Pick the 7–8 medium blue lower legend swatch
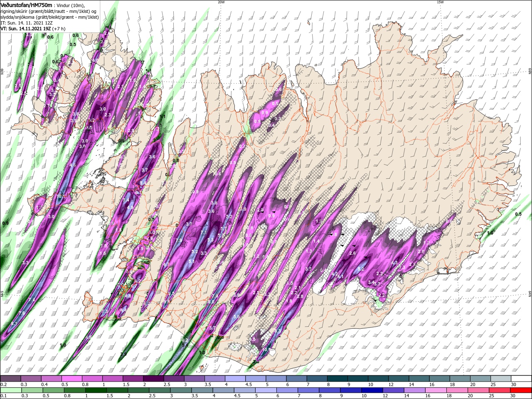This screenshot has height=399, width=532. 309,390
